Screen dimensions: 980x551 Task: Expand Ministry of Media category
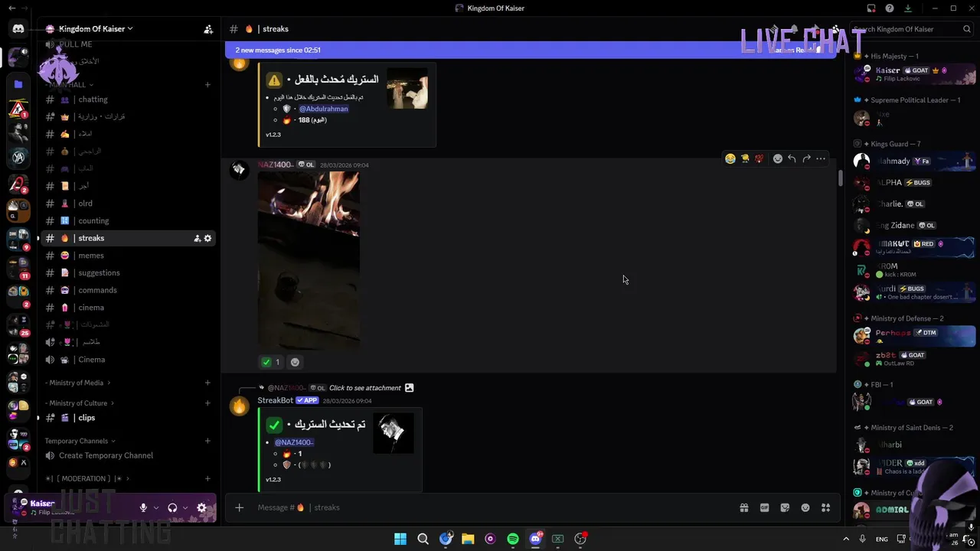point(77,383)
